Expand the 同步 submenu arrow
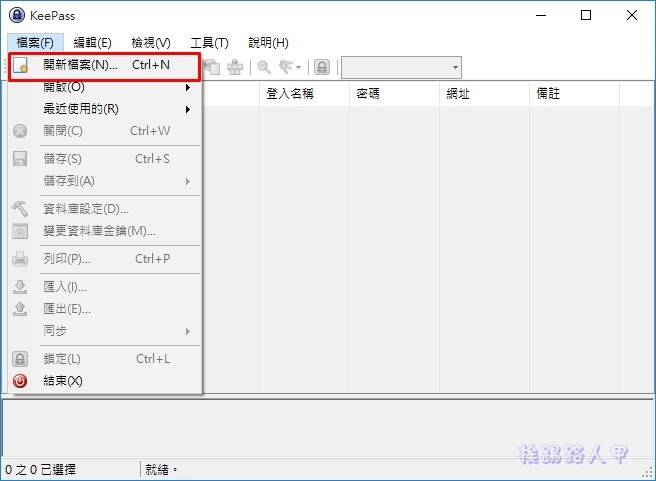The width and height of the screenshot is (656, 481). [188, 331]
